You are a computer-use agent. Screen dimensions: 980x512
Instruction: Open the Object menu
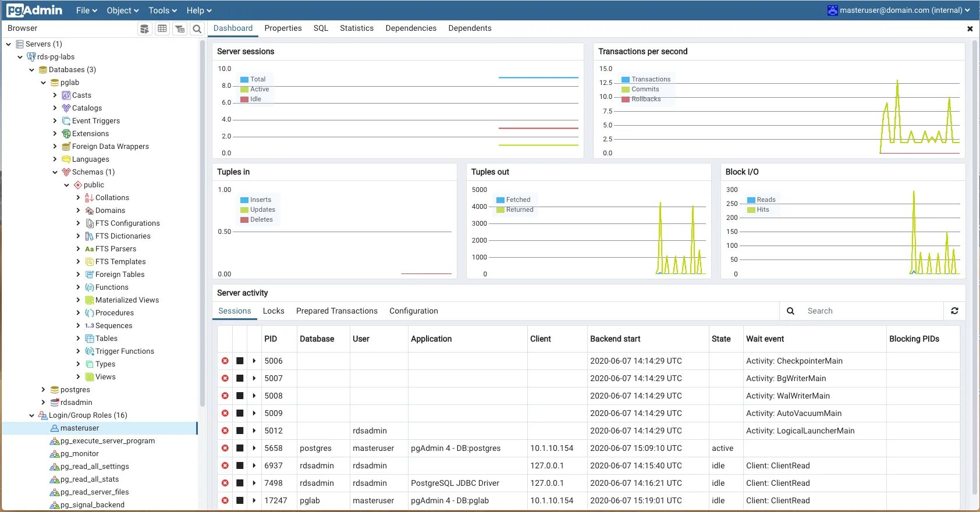point(123,10)
